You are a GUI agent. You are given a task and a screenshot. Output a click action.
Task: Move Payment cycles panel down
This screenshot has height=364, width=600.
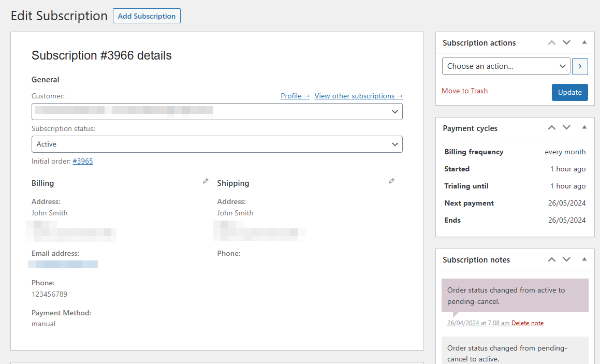[x=566, y=127]
